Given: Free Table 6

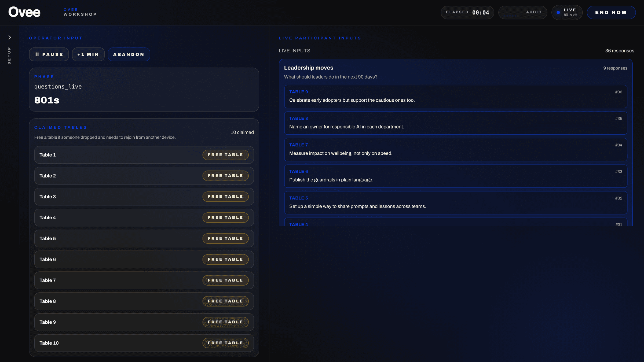Looking at the screenshot, I should point(225,260).
